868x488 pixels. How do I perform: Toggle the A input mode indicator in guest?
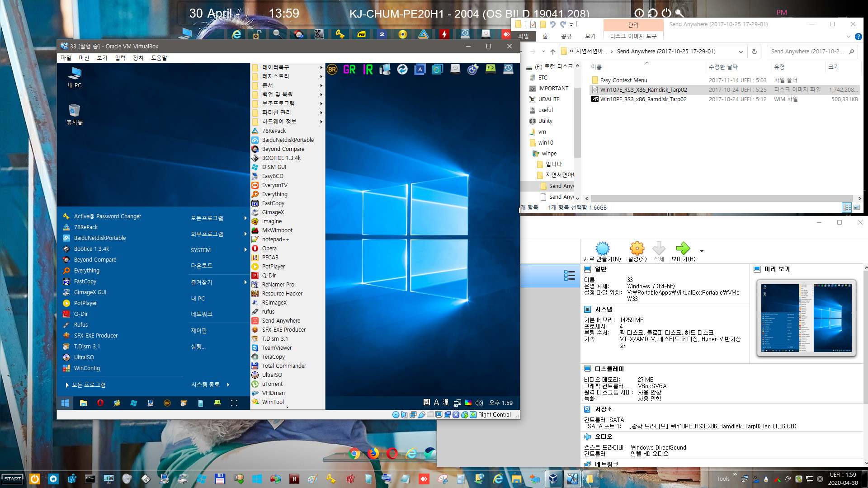click(436, 403)
